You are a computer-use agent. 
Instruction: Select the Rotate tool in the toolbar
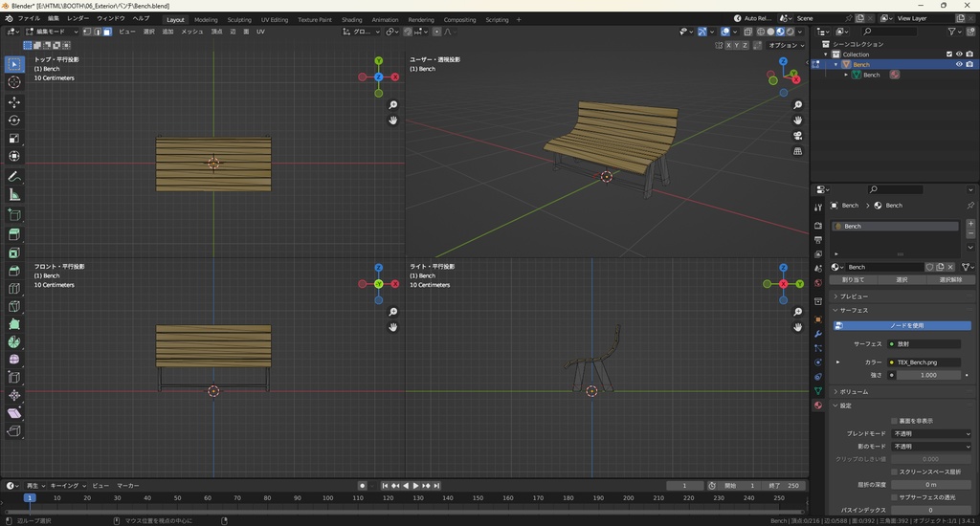tap(14, 121)
